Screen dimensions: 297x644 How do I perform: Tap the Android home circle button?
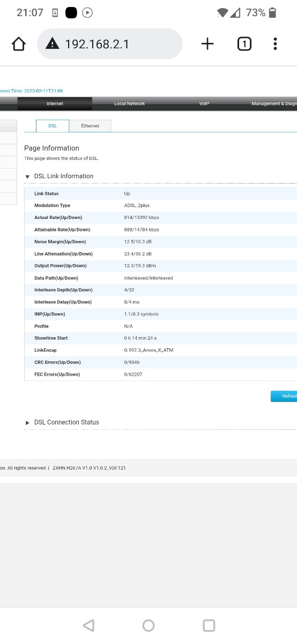pos(148,625)
